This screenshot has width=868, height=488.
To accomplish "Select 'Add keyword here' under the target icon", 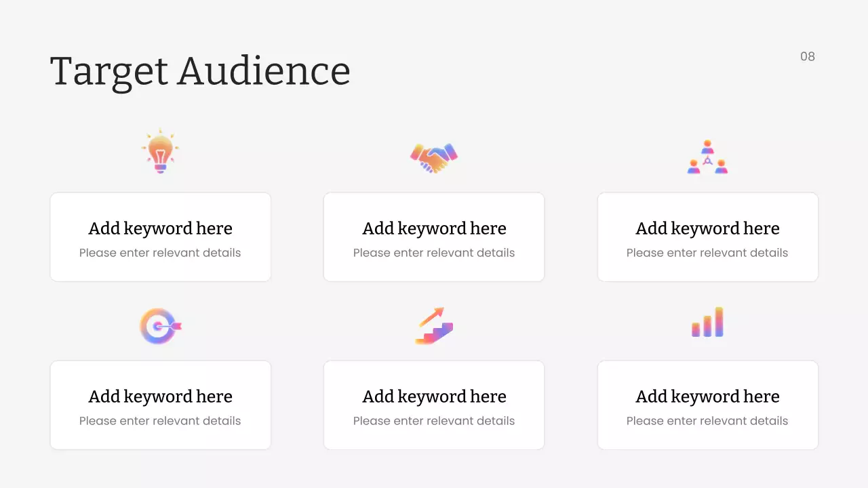I will tap(160, 396).
